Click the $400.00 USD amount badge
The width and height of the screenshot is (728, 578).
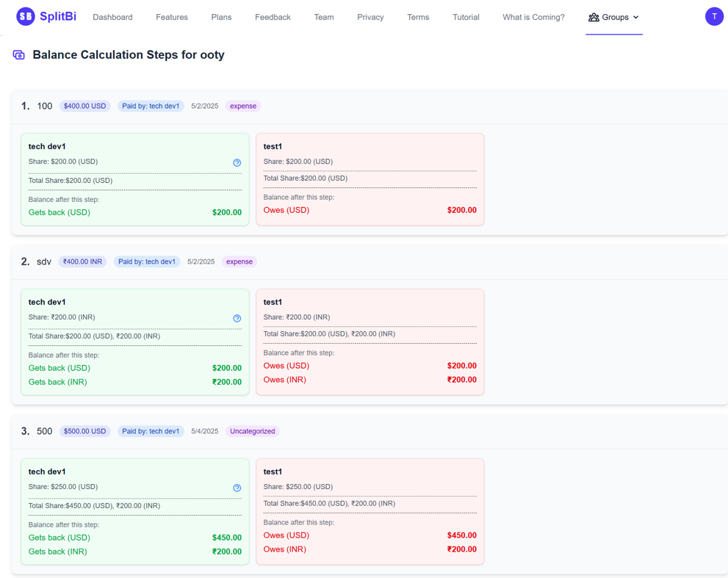coord(84,106)
